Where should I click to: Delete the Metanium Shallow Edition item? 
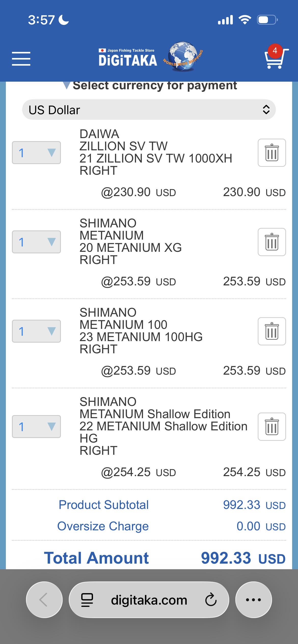click(x=272, y=427)
